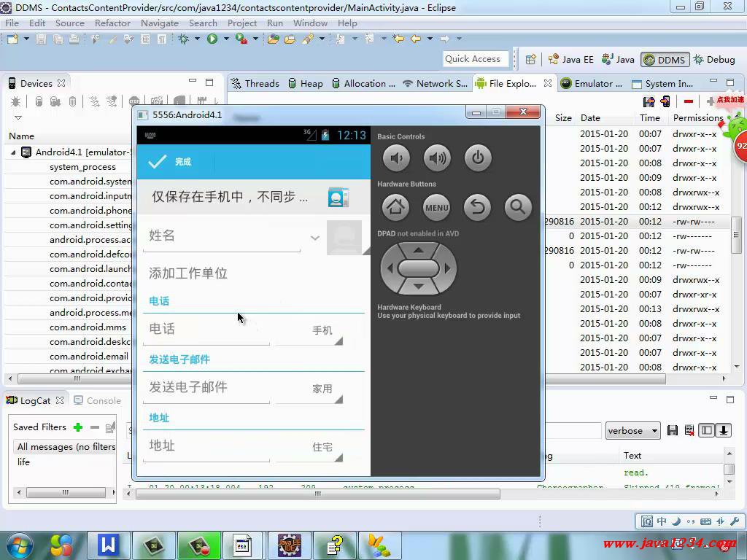Click the 姓名 name input field
Screen dimensions: 747x560
(x=219, y=236)
